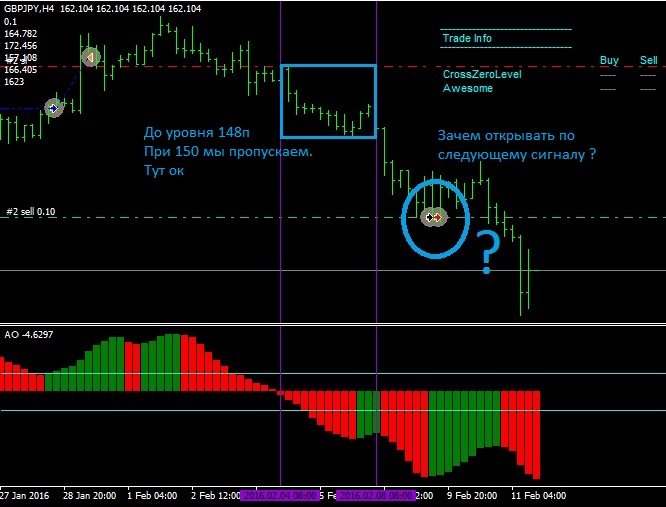Viewport: 666px width, 507px height.
Task: Click the '164.782' value in chart corner
Action: (x=20, y=34)
